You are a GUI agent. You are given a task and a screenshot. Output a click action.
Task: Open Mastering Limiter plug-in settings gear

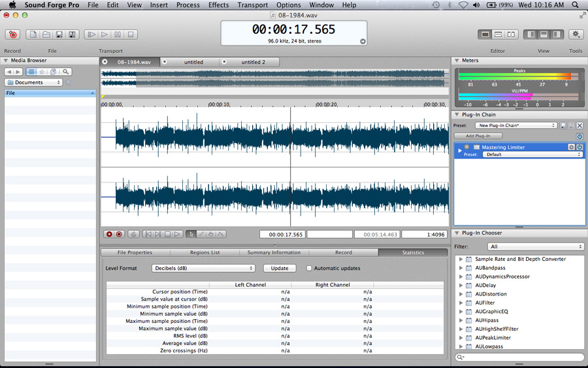[571, 147]
